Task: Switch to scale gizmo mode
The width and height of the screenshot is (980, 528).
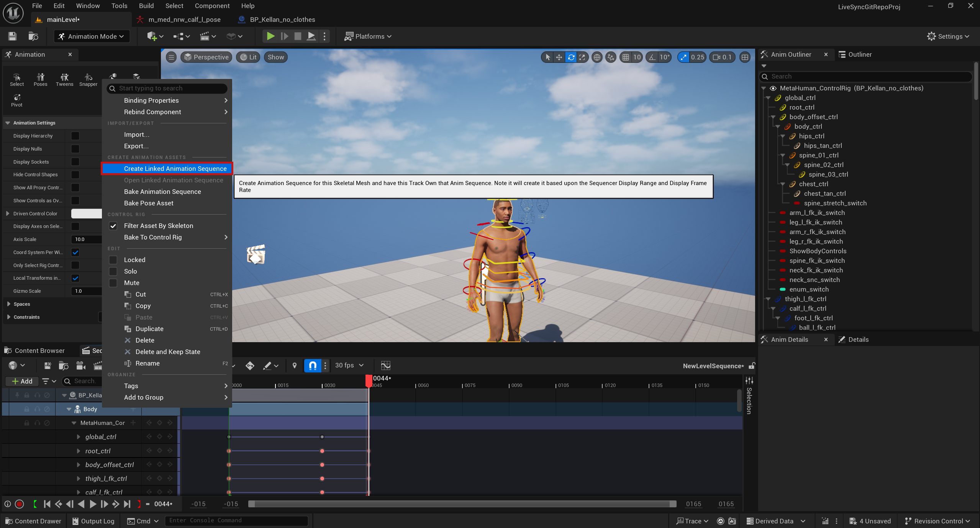Action: (x=582, y=57)
